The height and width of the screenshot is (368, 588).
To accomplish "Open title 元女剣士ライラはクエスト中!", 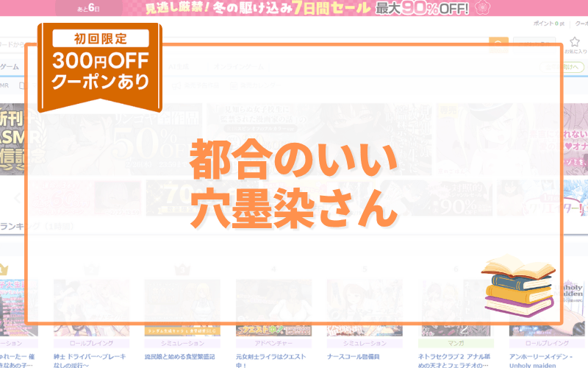I will click(x=270, y=361).
